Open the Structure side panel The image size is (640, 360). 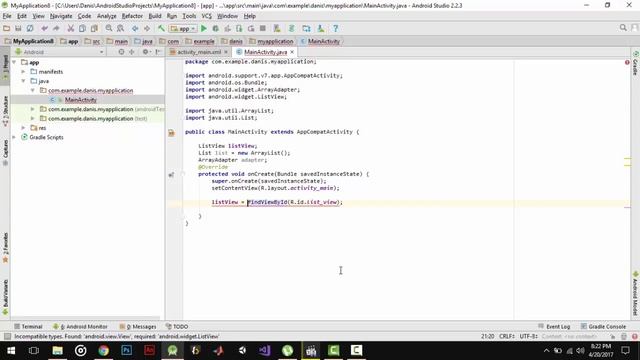(5, 111)
